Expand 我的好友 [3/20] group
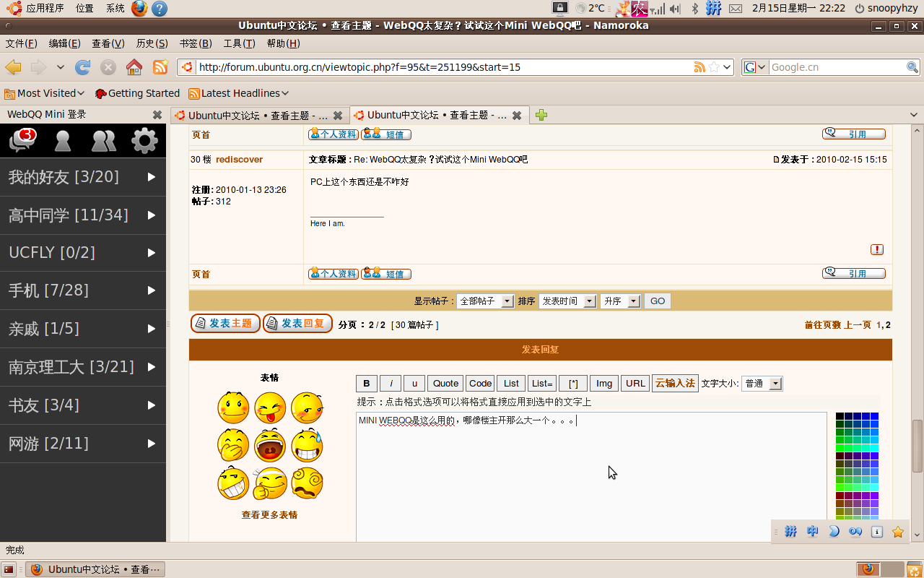 click(83, 177)
